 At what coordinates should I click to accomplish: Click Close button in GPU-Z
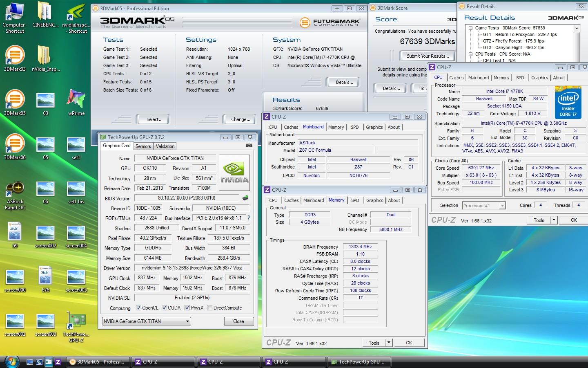(x=238, y=321)
